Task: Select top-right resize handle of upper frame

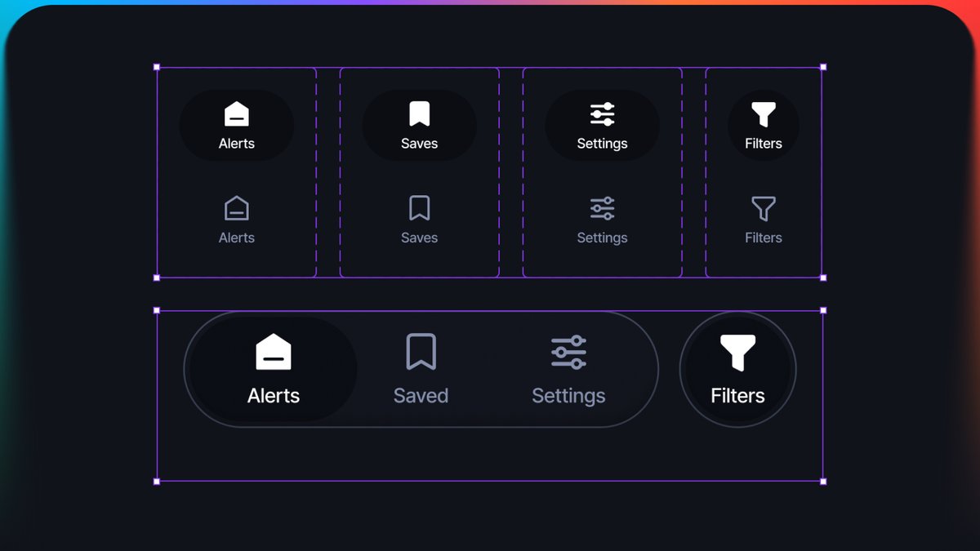Action: 823,67
